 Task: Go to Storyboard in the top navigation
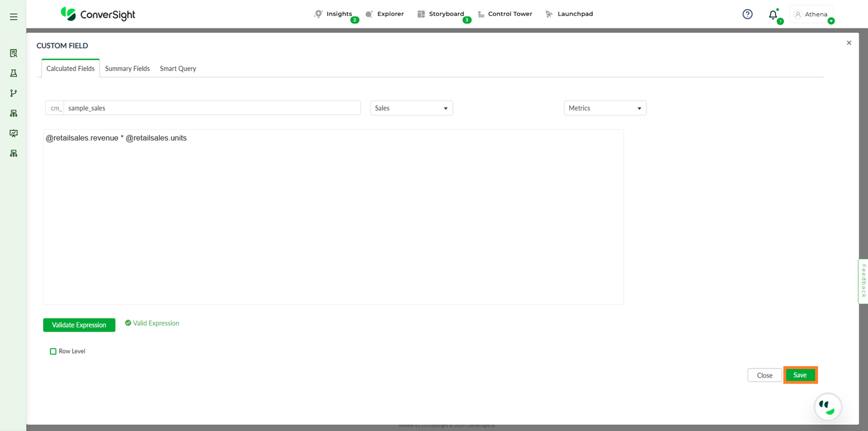click(441, 14)
